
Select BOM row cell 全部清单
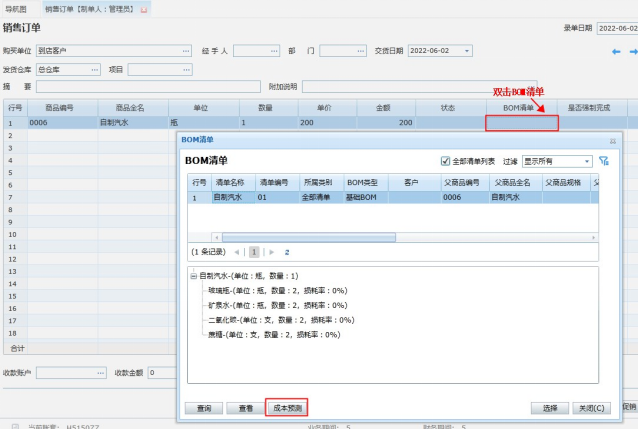(322, 197)
